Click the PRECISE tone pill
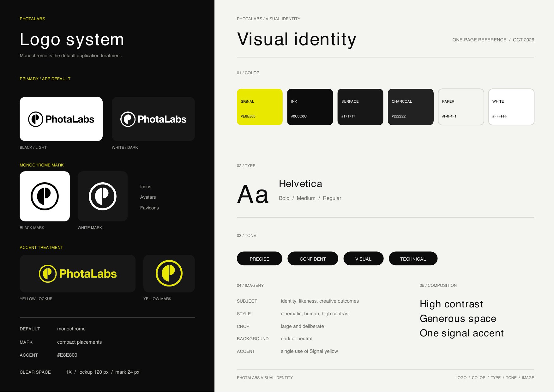Image resolution: width=554 pixels, height=392 pixels. [x=259, y=259]
